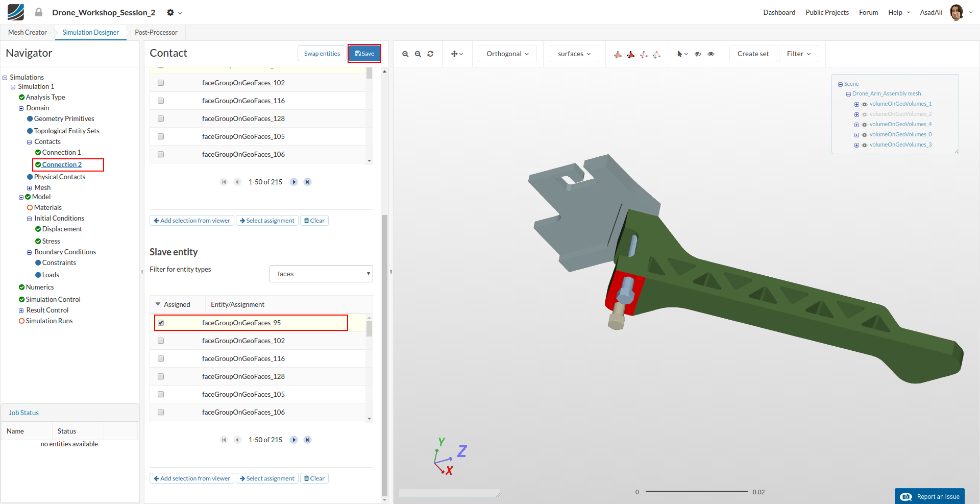Check faceGroupOnGeoFaces_116 in Slave entity list
The image size is (980, 504).
(x=161, y=358)
